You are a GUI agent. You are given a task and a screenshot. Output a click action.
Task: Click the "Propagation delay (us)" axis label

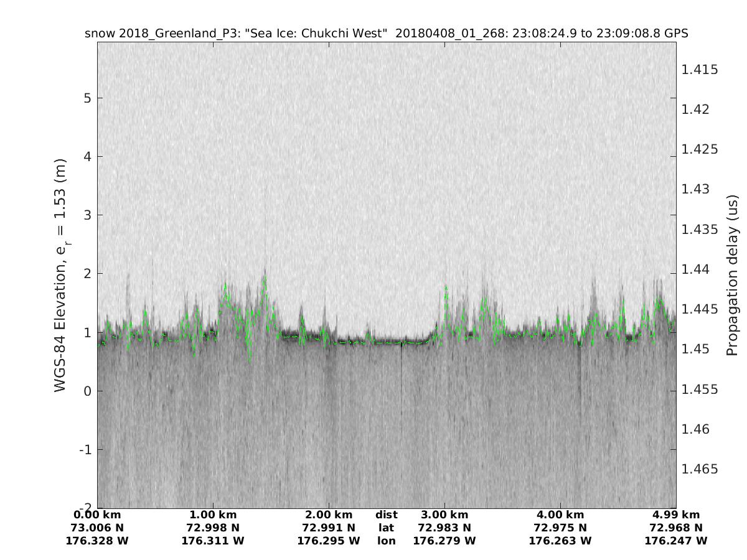pyautogui.click(x=732, y=274)
